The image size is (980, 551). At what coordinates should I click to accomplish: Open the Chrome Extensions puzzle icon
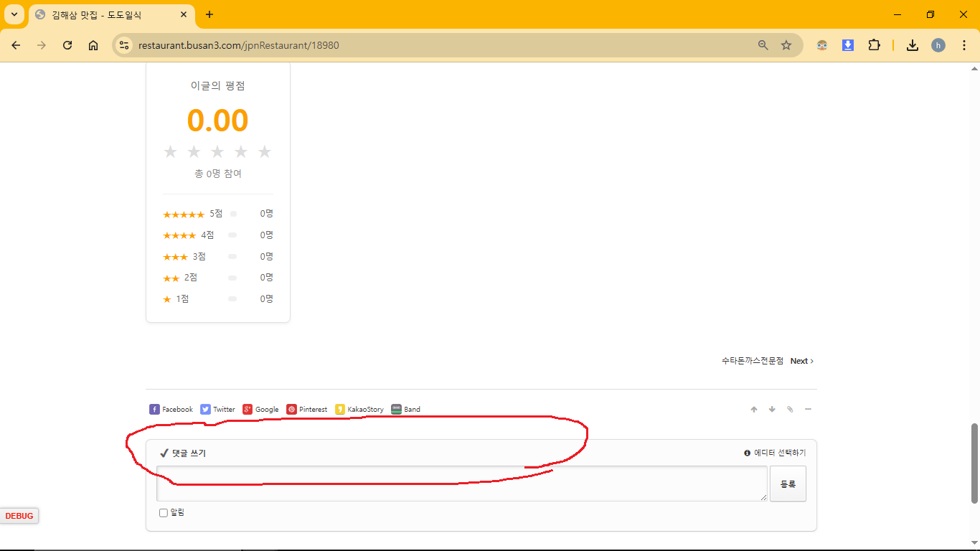(874, 45)
